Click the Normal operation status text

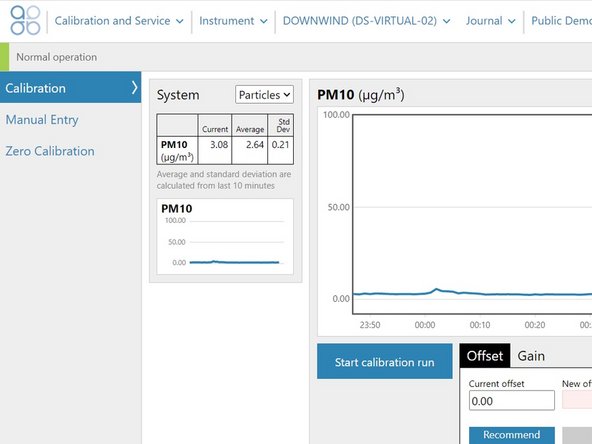57,57
